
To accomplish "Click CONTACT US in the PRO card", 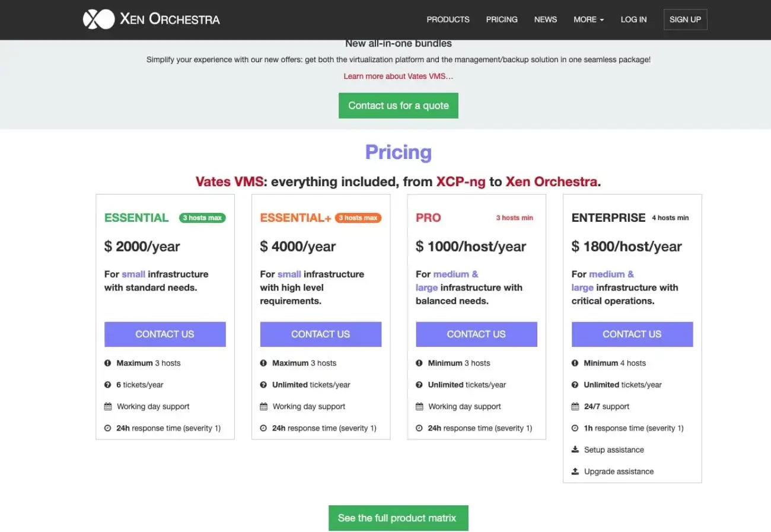I will pyautogui.click(x=476, y=335).
